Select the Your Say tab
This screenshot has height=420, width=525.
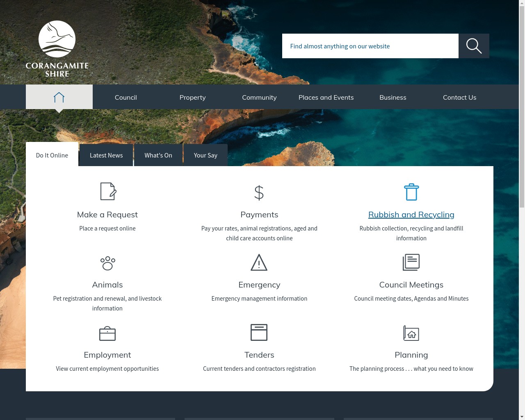(x=205, y=155)
